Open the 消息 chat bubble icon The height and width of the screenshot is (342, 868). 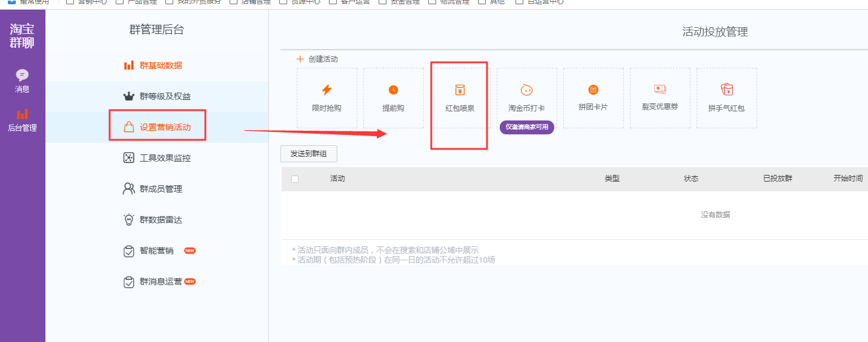point(22,76)
